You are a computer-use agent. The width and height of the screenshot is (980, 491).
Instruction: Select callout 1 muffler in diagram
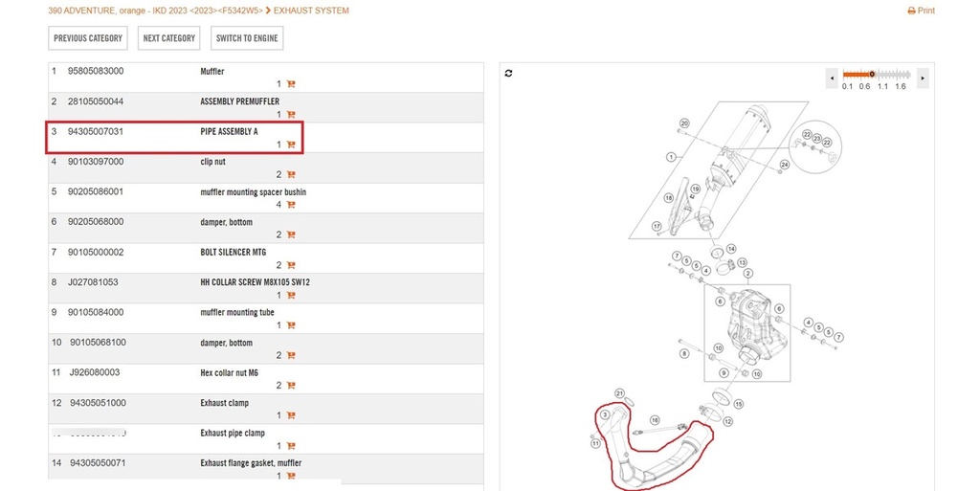(x=671, y=157)
